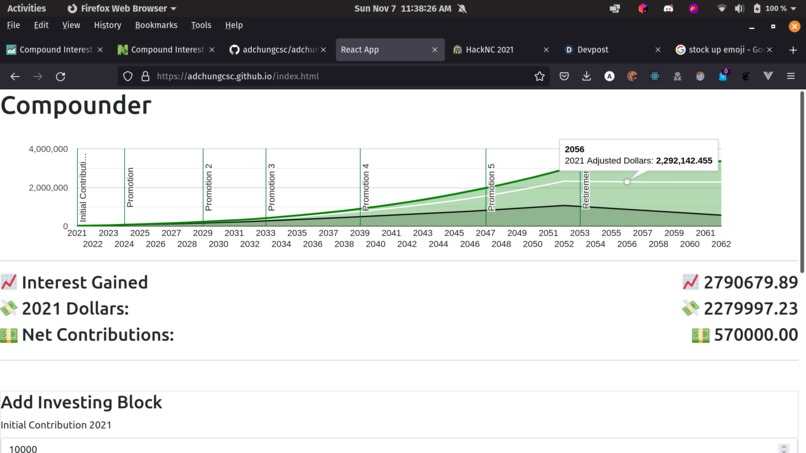The width and height of the screenshot is (806, 453).
Task: Open Firefox Web Browser app menu dropdown
Action: point(122,8)
